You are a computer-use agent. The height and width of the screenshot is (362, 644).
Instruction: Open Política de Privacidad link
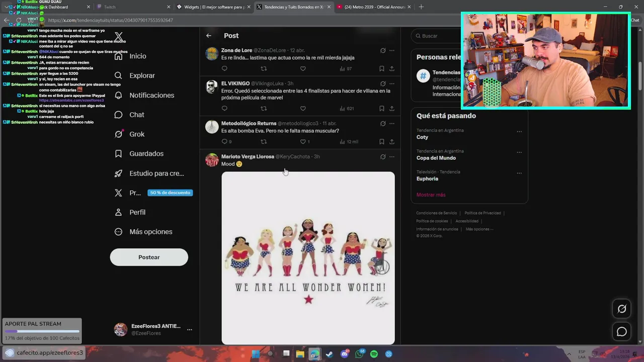point(482,213)
